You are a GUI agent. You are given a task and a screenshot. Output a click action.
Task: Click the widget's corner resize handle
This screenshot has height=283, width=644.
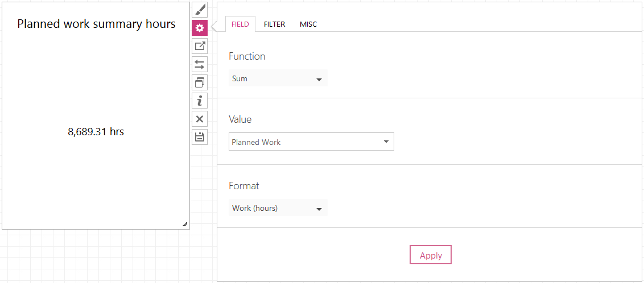[184, 224]
